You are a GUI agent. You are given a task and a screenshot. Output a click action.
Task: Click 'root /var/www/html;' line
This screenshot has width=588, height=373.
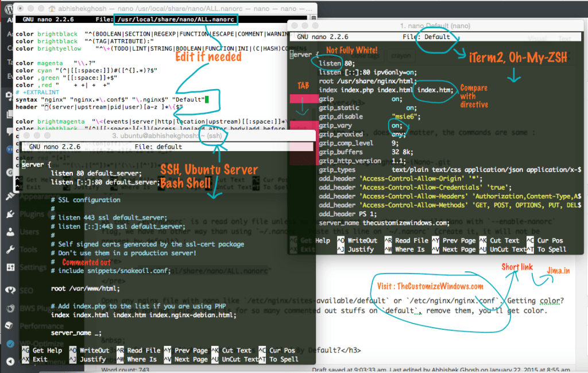point(85,289)
